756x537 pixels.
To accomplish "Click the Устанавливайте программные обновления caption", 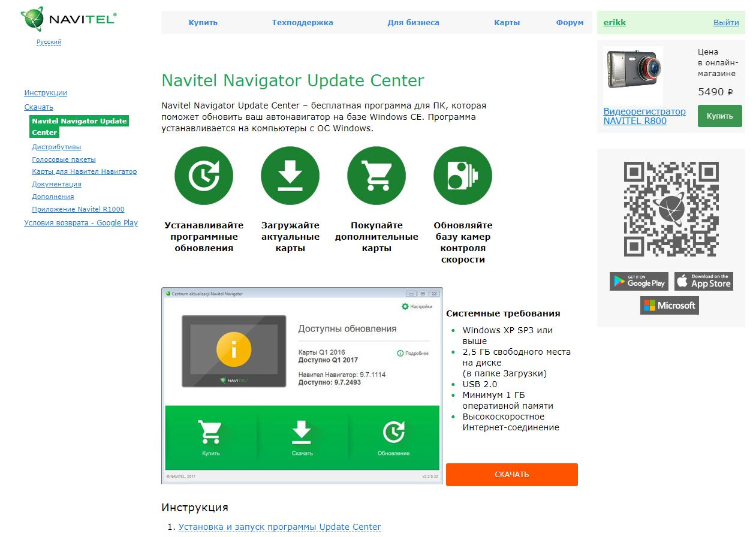I will click(204, 237).
